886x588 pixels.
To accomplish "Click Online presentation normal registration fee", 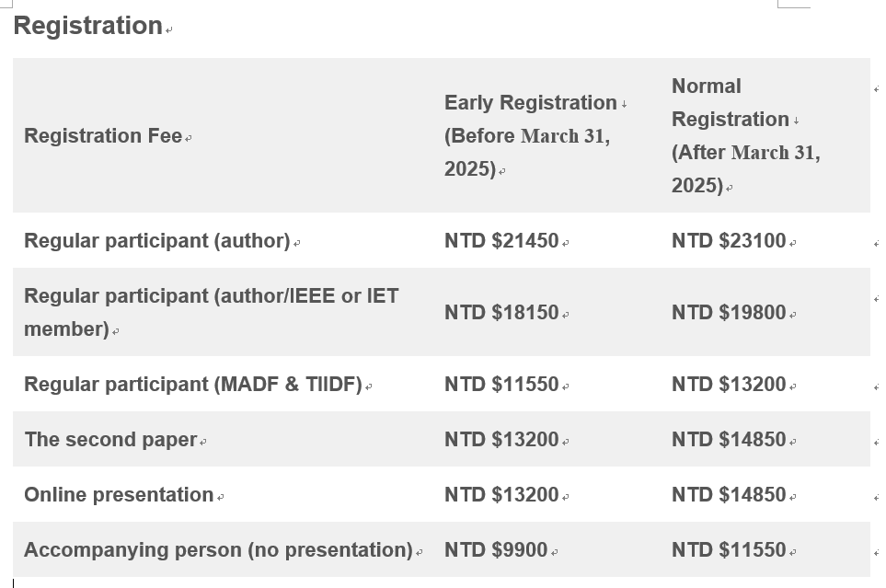I will (729, 495).
